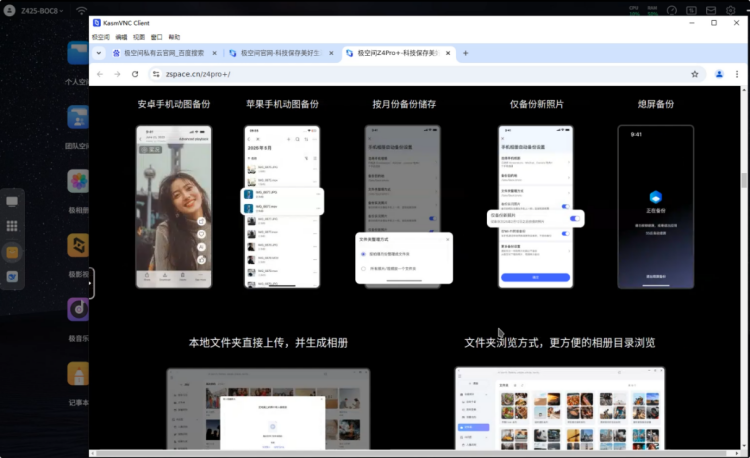Reload the page with the refresh icon
This screenshot has width=750, height=458.
(135, 74)
